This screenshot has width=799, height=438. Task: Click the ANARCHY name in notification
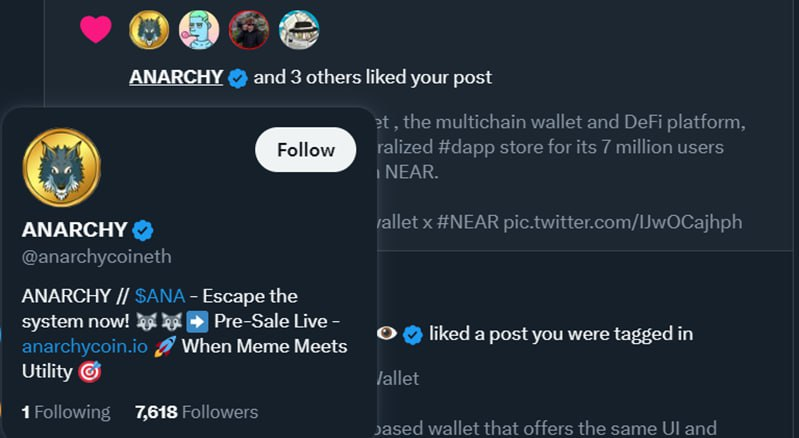click(176, 77)
